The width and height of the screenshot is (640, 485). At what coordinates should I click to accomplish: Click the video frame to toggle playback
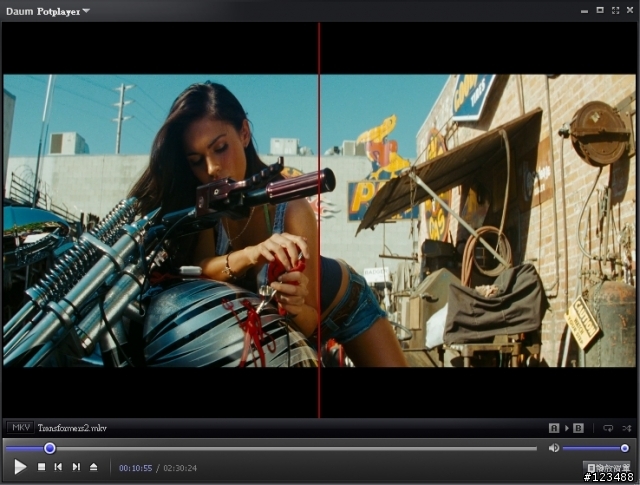point(320,220)
